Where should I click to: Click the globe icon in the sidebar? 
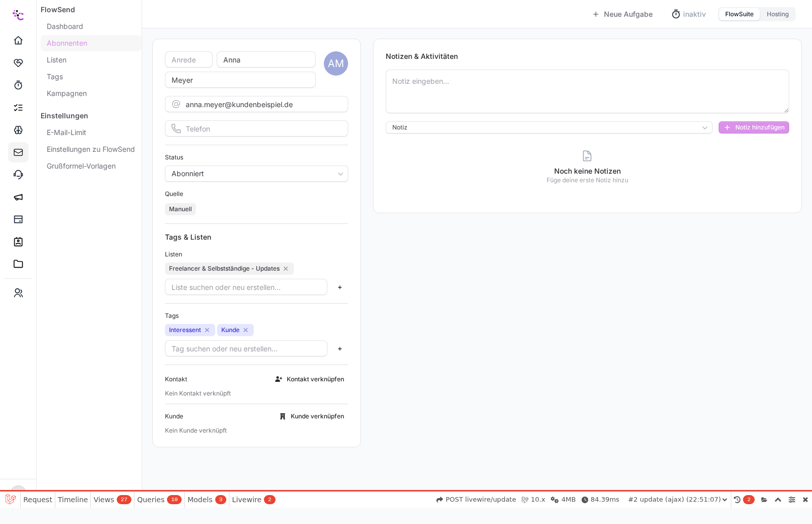tap(18, 130)
